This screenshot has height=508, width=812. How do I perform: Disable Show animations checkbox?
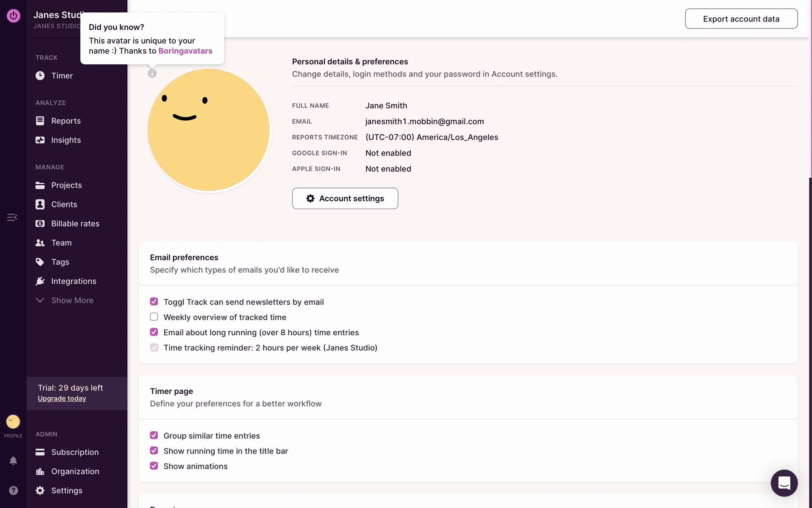(x=154, y=466)
